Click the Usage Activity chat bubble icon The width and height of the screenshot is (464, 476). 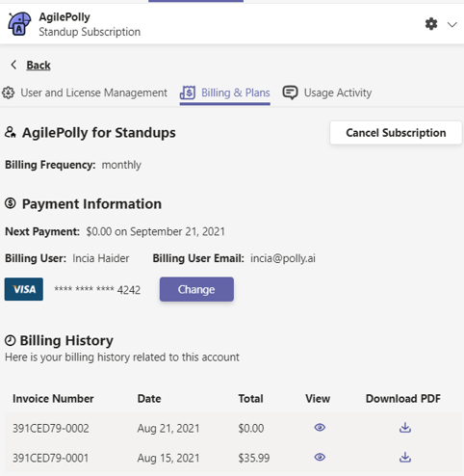290,93
